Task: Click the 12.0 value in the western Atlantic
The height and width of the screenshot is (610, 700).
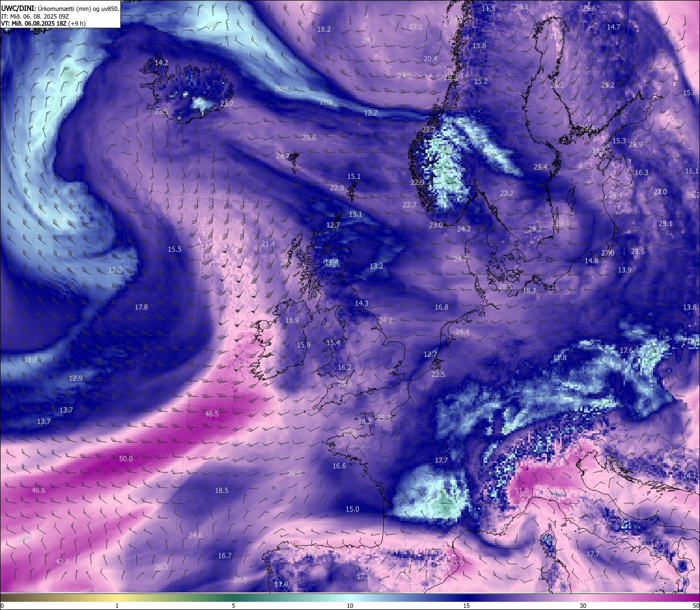Action: (115, 270)
